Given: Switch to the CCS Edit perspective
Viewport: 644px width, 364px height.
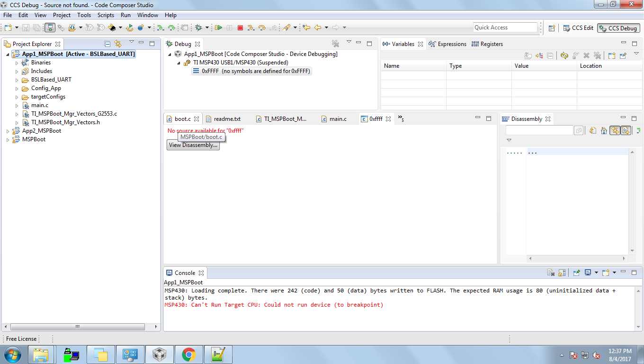Looking at the screenshot, I should point(578,27).
